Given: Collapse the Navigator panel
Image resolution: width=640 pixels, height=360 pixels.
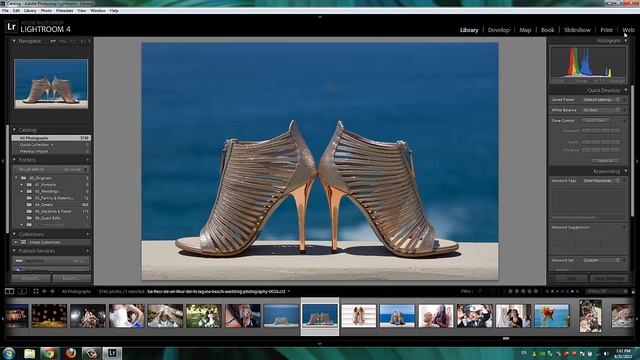Looking at the screenshot, I should coord(14,41).
